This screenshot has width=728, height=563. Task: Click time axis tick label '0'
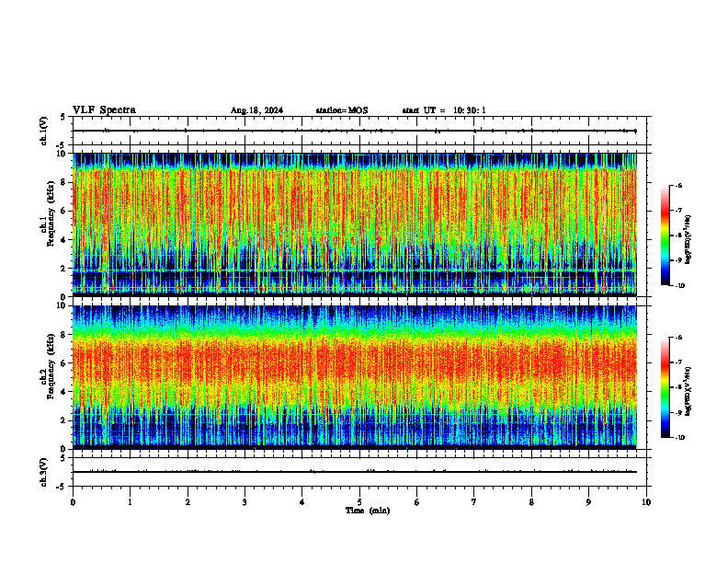(73, 502)
